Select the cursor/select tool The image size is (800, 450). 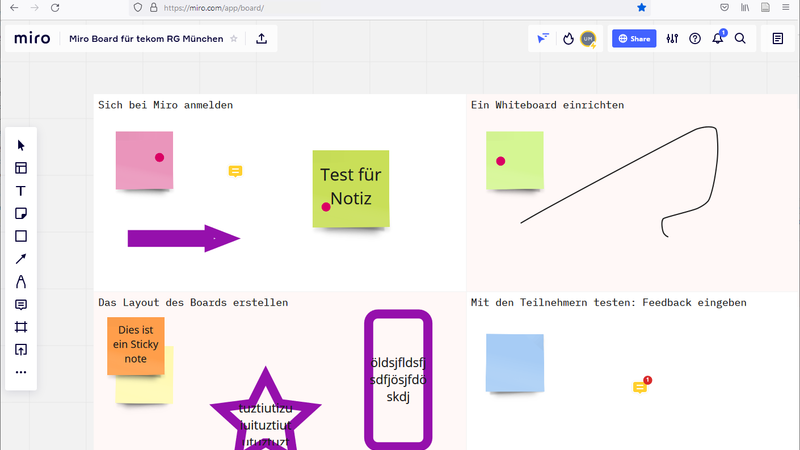tap(21, 145)
